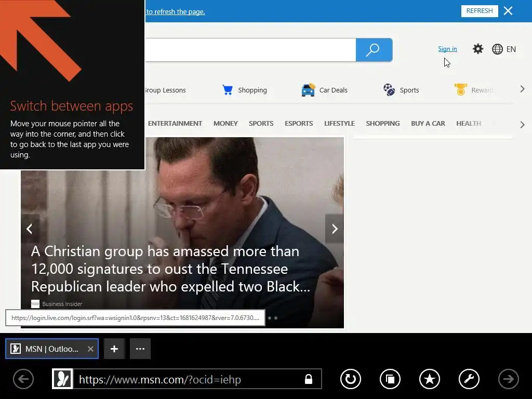Screen dimensions: 532x399
Task: Dismiss the notification bar with X
Action: 508,11
